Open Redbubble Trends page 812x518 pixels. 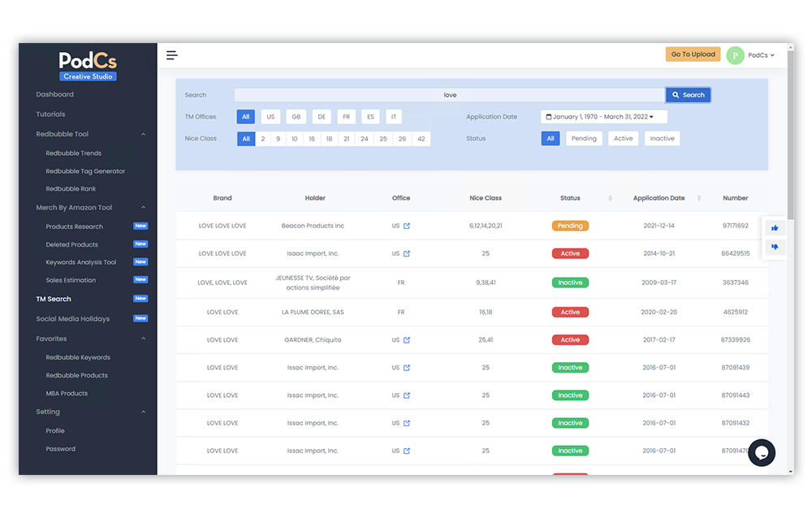[74, 153]
